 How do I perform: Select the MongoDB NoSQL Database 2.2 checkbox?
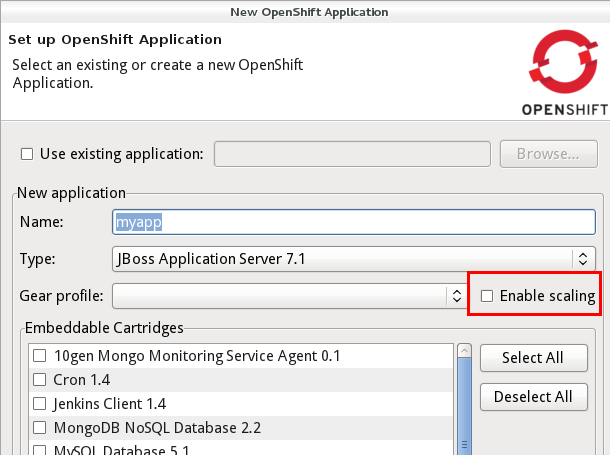pyautogui.click(x=40, y=428)
